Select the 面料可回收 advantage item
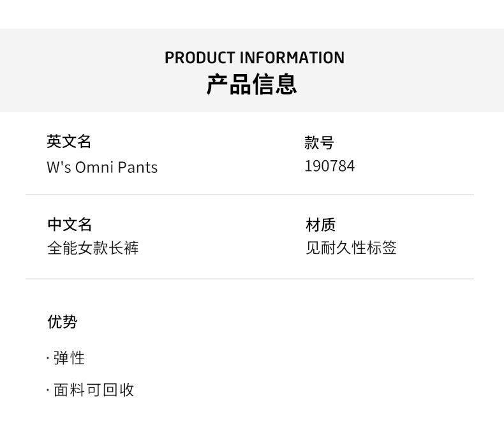This screenshot has width=504, height=423. click(x=93, y=390)
